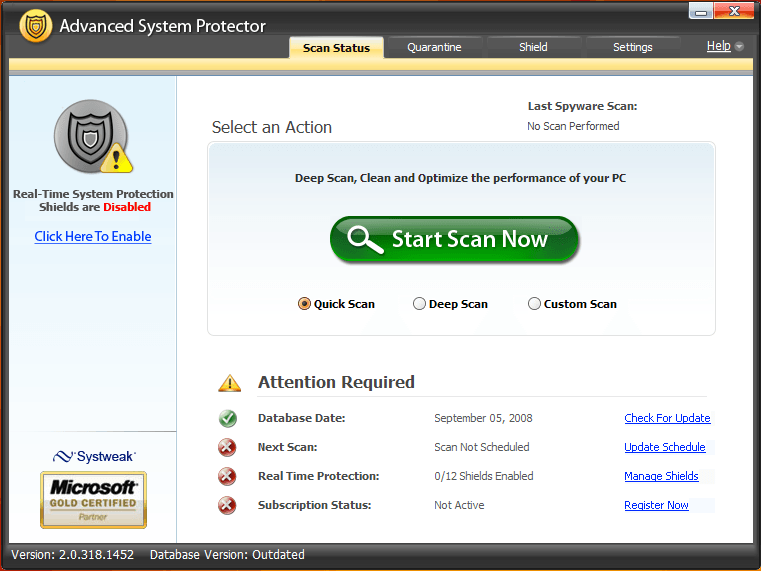Close the Advanced System Protector window
Image resolution: width=761 pixels, height=571 pixels.
click(x=733, y=11)
